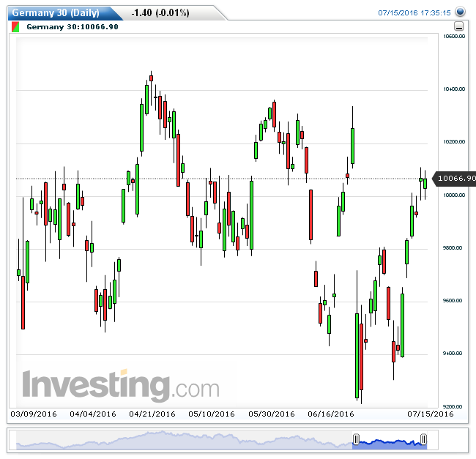The height and width of the screenshot is (459, 476).
Task: Click the 10200.00 price axis label
Action: 454,142
